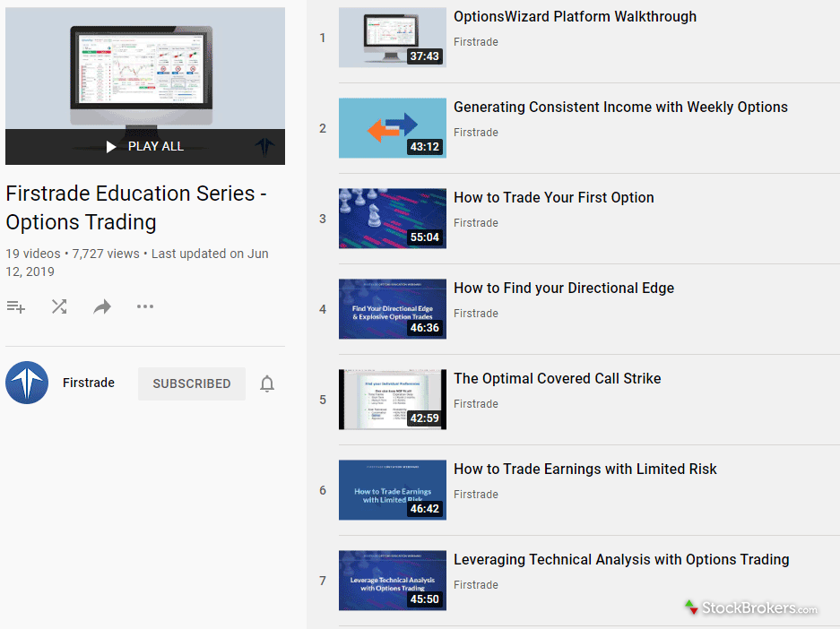The height and width of the screenshot is (629, 840).
Task: Click the Firstrade channel avatar
Action: [x=27, y=383]
